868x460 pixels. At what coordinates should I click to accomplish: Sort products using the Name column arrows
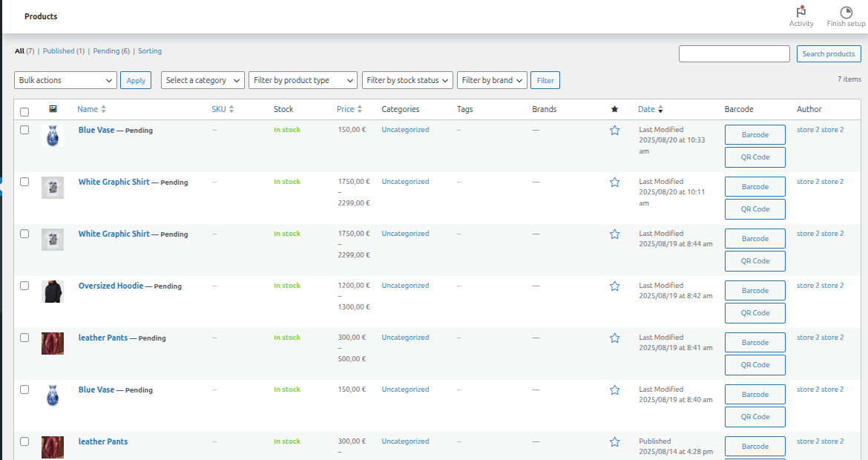[x=105, y=108]
